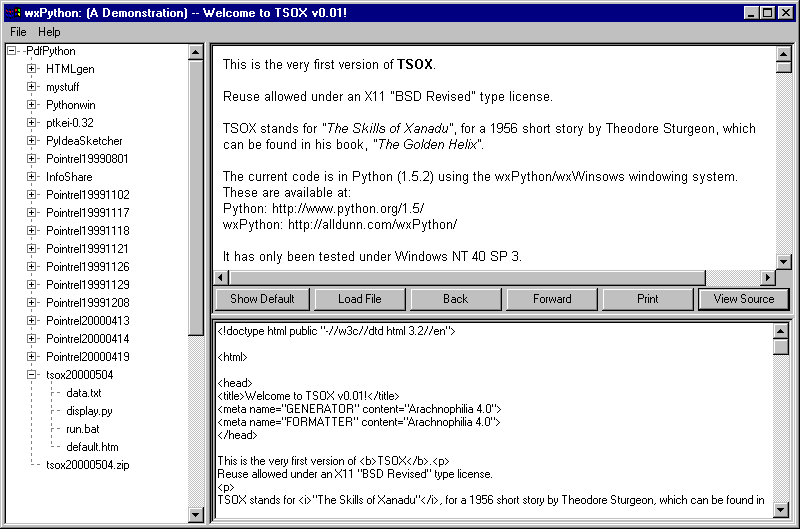Image resolution: width=800 pixels, height=529 pixels.
Task: Click the View Source button
Action: coord(744,299)
